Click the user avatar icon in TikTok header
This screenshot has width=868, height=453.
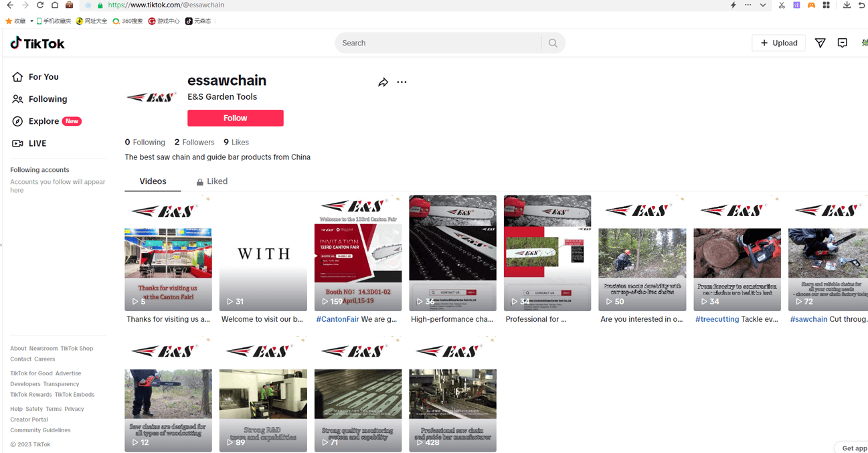(x=864, y=43)
